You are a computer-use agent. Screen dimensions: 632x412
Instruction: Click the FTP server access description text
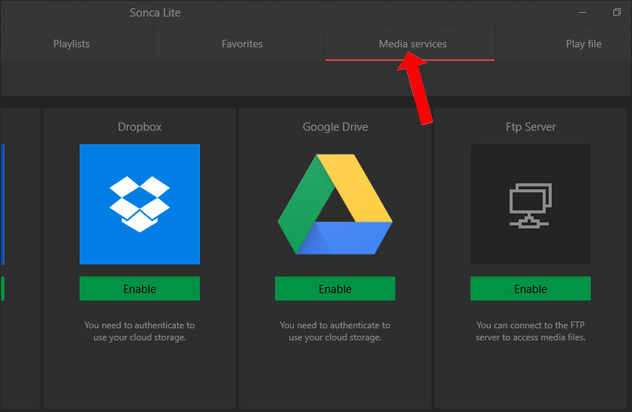[x=530, y=330]
